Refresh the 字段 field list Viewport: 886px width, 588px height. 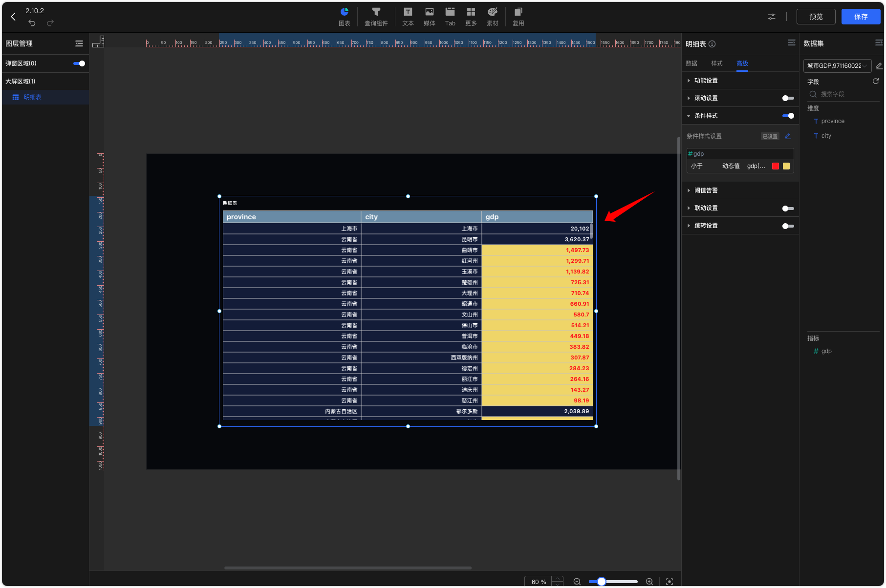point(876,81)
